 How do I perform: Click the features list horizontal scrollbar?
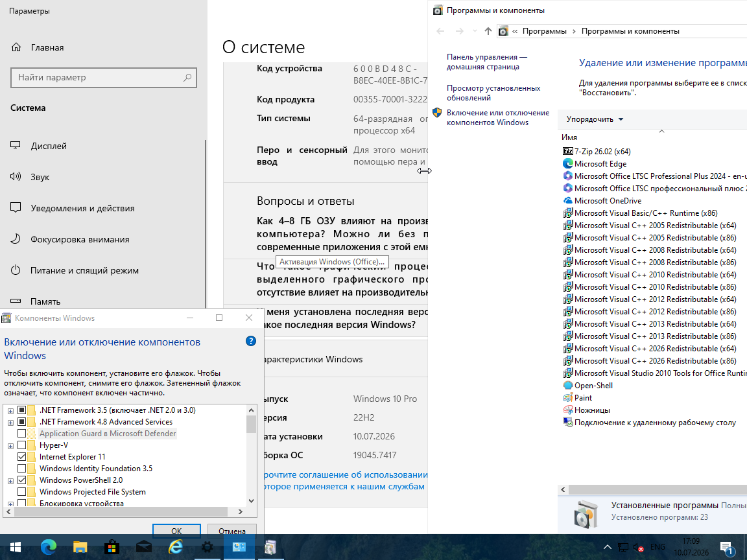coord(121,511)
